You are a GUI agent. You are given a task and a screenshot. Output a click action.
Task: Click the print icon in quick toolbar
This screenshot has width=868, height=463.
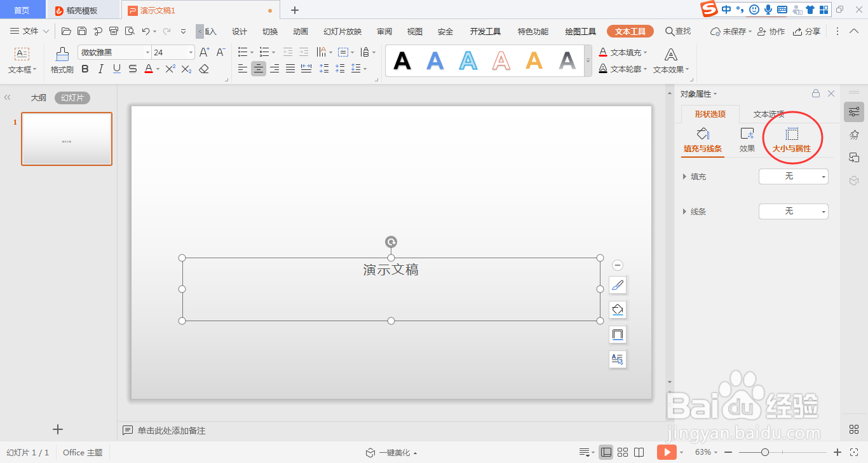[x=114, y=31]
